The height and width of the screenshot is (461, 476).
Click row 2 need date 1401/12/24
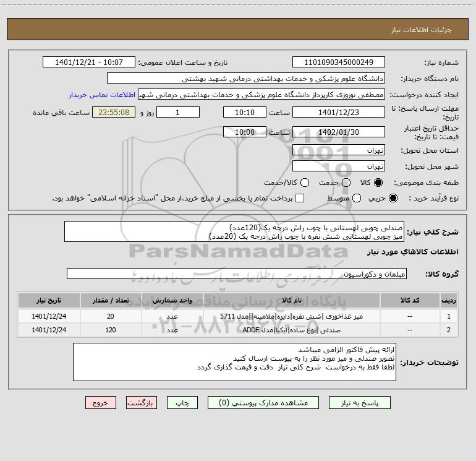coord(49,330)
